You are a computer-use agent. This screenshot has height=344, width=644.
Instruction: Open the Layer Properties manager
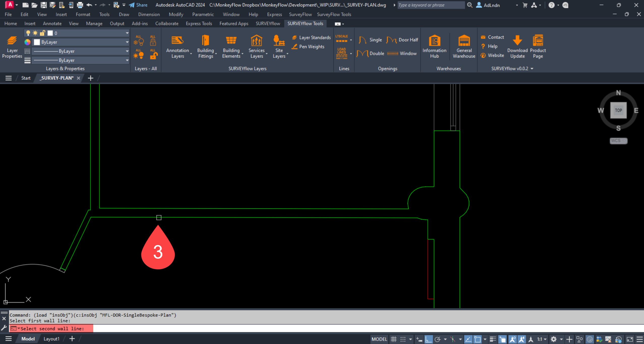12,47
